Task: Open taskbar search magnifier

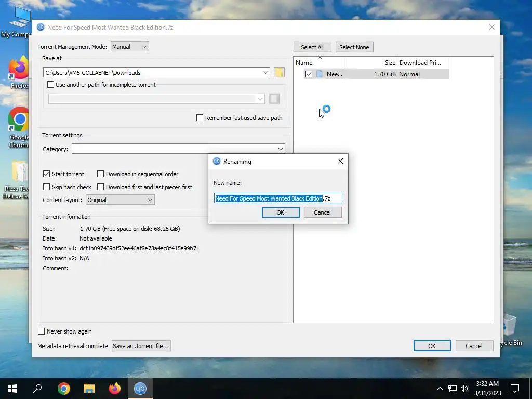Action: [x=37, y=389]
